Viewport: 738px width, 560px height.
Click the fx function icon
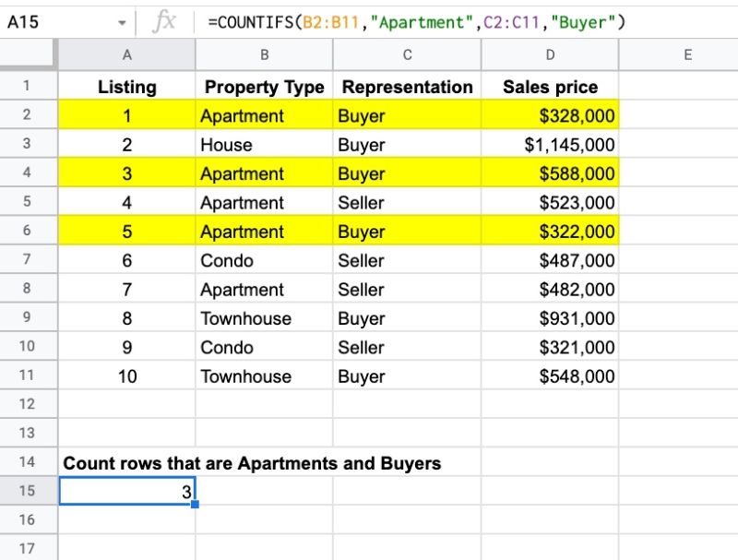coord(164,22)
